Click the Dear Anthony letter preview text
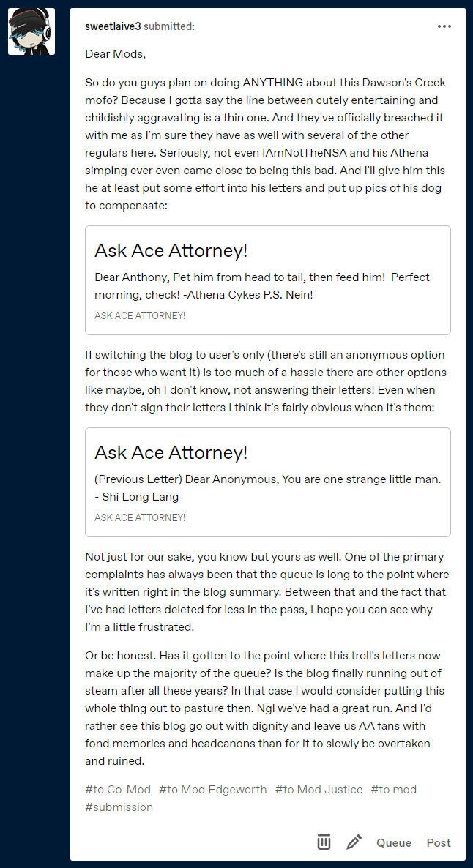This screenshot has width=473, height=868. pyautogui.click(x=262, y=285)
